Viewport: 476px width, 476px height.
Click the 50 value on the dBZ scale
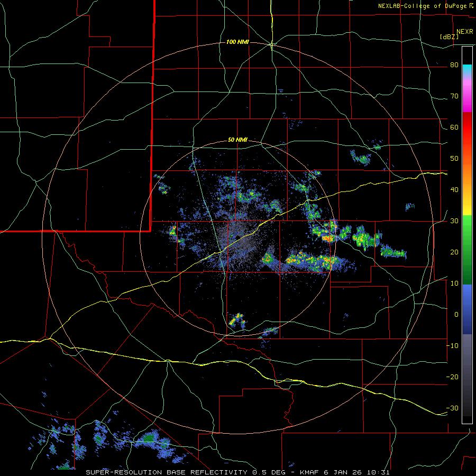(x=454, y=159)
